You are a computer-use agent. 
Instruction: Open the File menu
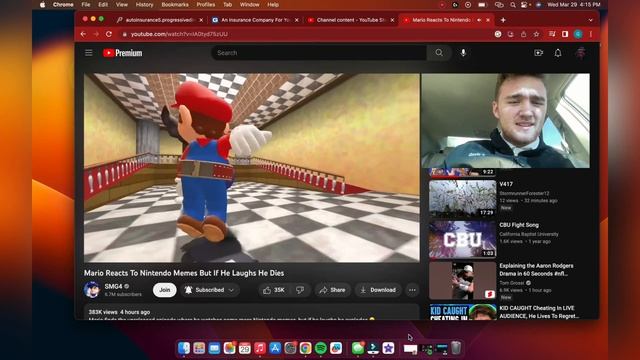pyautogui.click(x=86, y=5)
